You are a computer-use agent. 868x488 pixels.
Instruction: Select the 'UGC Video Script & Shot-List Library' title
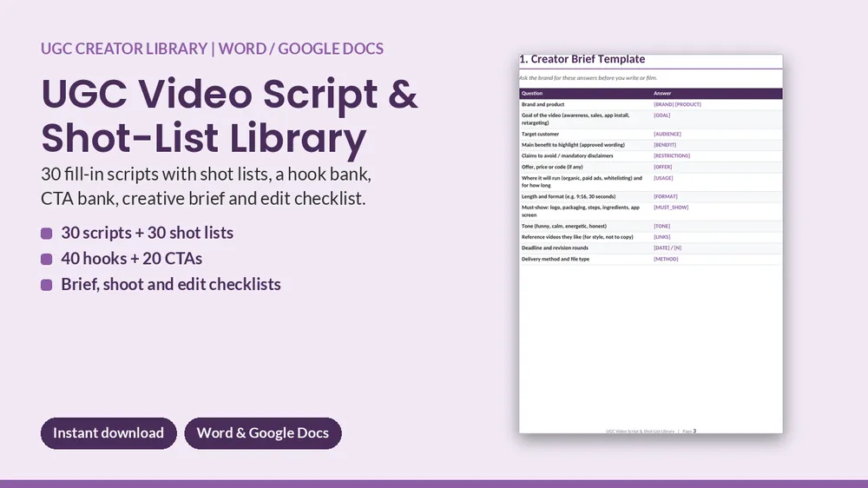[x=229, y=115]
